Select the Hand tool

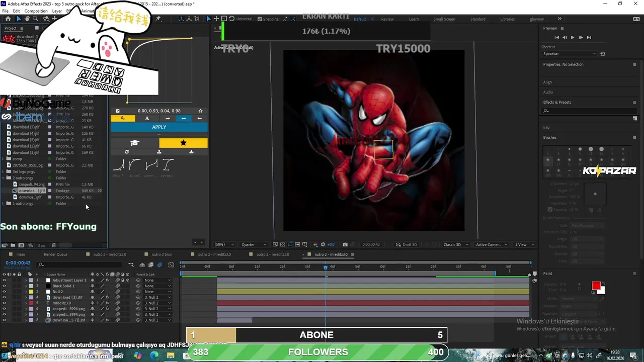(x=27, y=19)
